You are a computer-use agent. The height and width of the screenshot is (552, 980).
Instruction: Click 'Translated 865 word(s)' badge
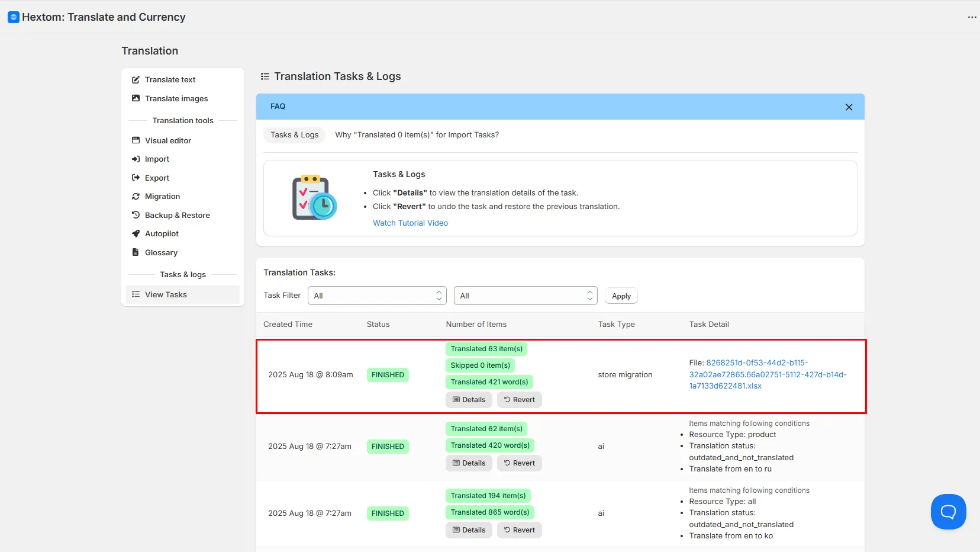click(x=490, y=512)
